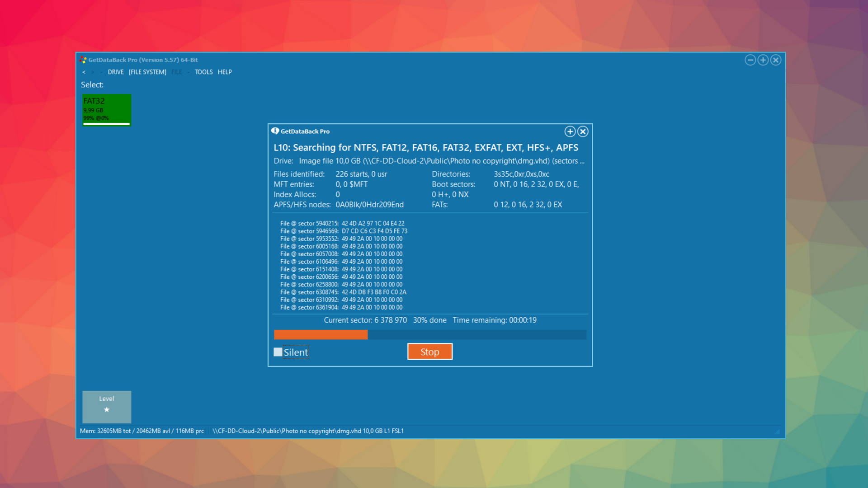Click the '226 starts, 0 usr' value

click(x=361, y=174)
